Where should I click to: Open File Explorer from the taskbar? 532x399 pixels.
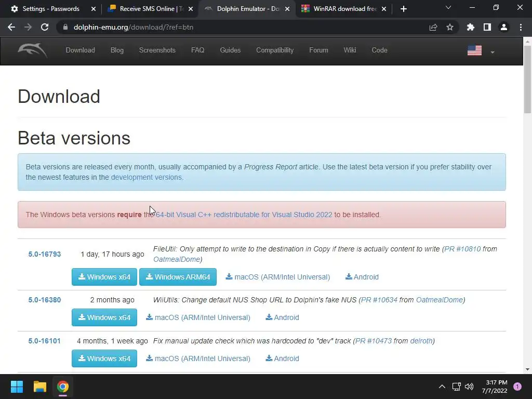(x=39, y=387)
